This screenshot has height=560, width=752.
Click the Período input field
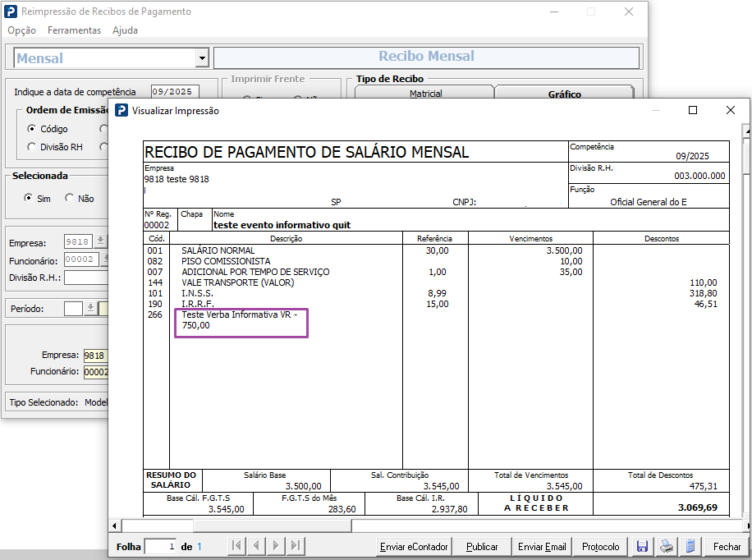[73, 309]
